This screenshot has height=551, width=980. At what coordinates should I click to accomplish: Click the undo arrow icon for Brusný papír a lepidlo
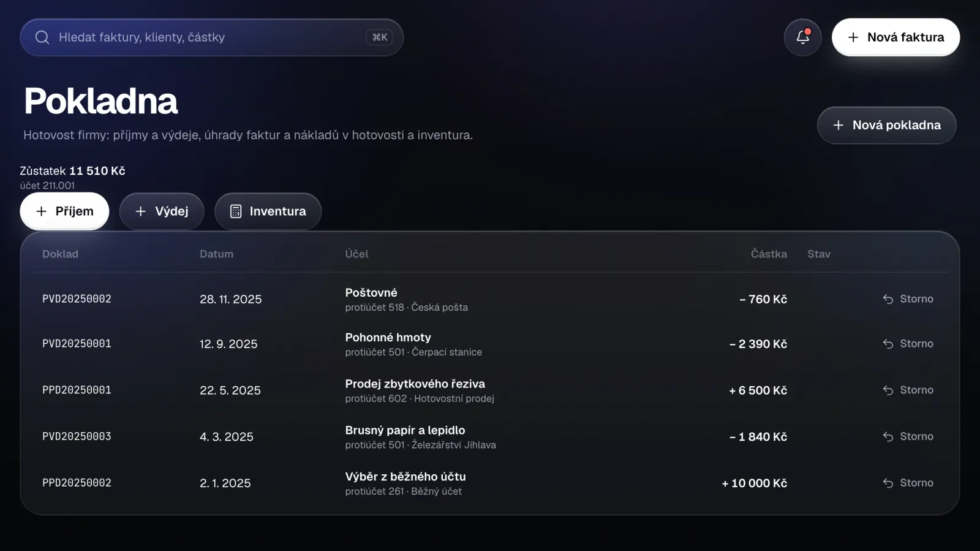click(888, 436)
